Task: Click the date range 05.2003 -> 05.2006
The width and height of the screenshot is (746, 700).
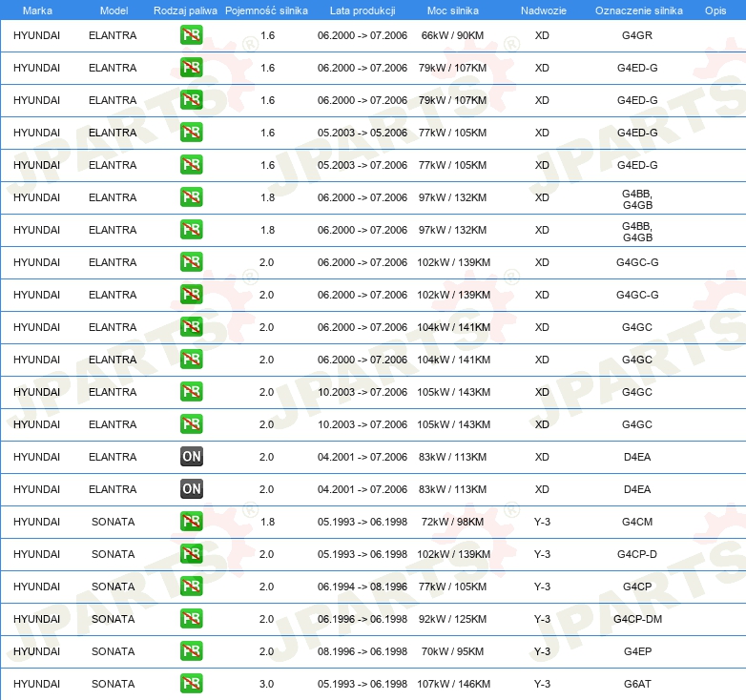Action: click(363, 133)
